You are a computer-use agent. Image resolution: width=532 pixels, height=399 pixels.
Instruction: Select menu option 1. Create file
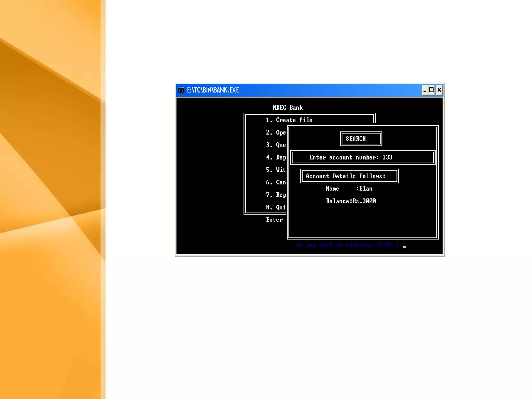tap(289, 120)
